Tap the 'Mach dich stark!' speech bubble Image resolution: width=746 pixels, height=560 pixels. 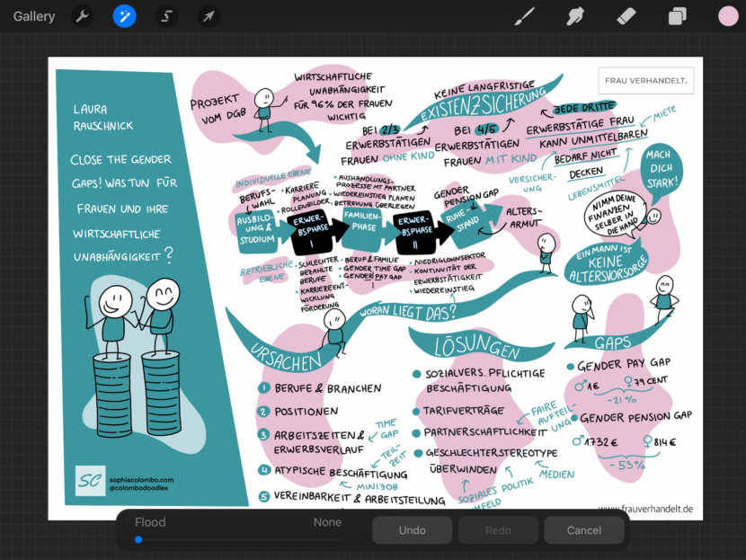[x=663, y=168]
